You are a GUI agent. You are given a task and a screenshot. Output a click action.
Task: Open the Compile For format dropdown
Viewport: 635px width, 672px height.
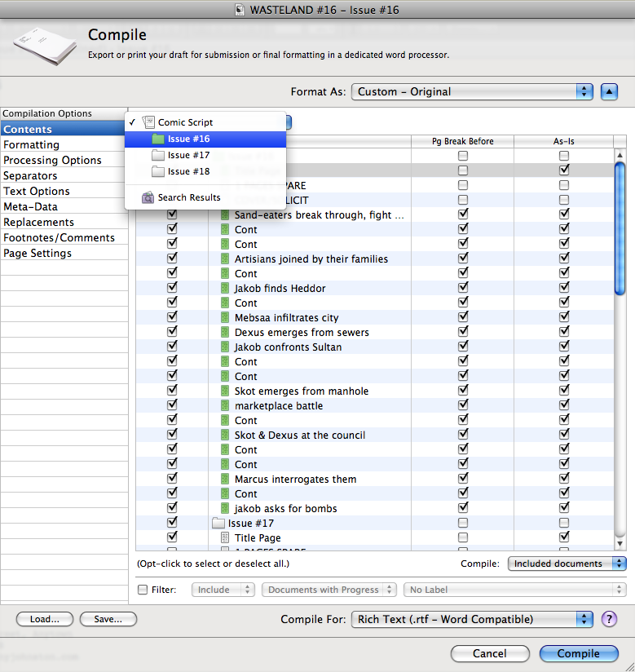pos(472,619)
